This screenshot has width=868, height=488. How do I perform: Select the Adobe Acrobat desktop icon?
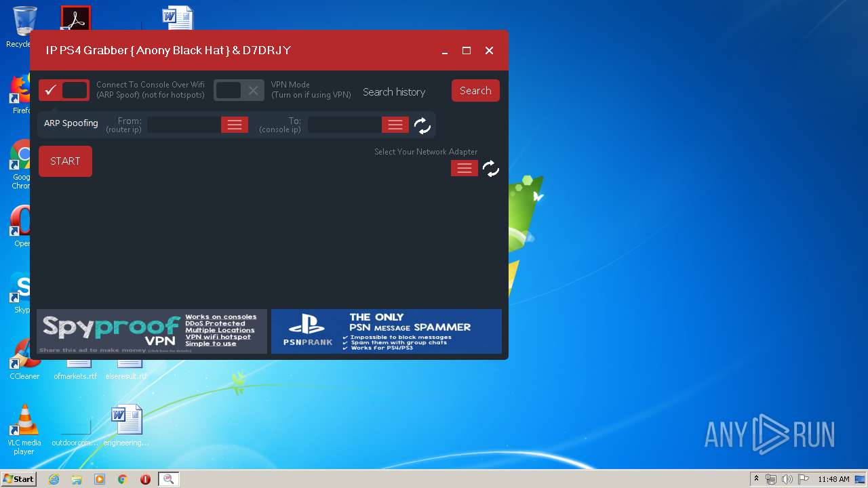click(75, 18)
